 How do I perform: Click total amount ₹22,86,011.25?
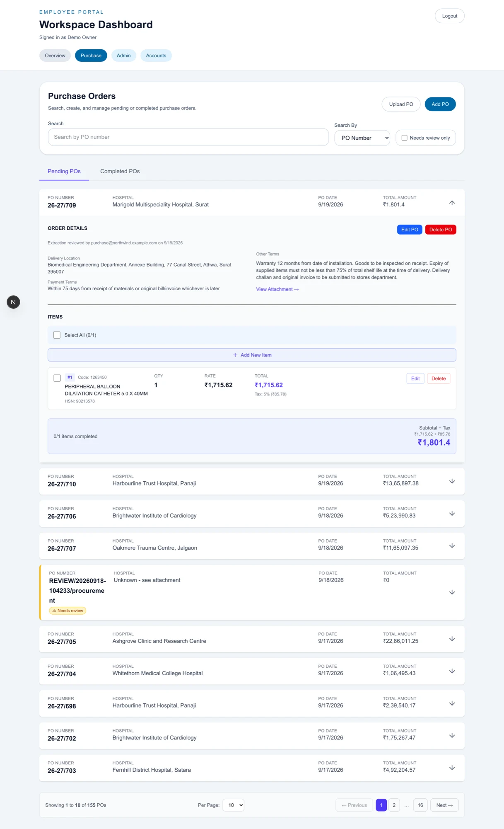click(401, 641)
